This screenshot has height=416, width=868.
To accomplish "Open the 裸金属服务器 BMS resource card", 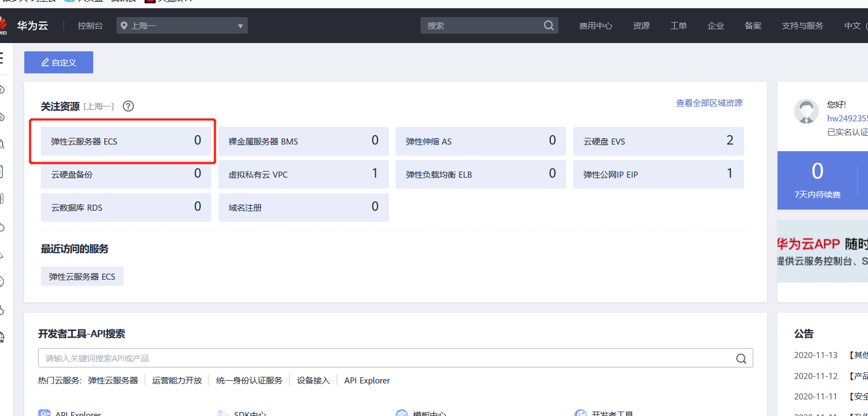I will pos(303,141).
